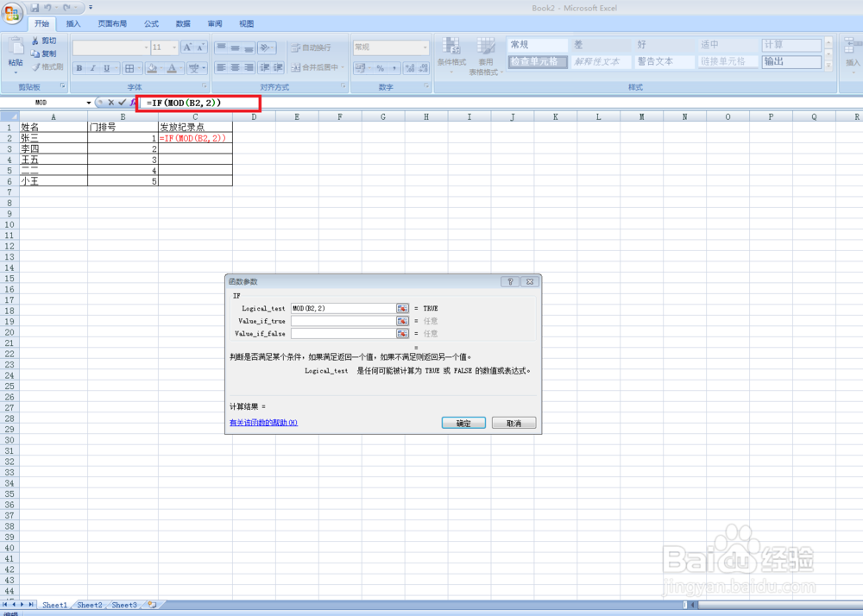Decrease font size with small A icon
Viewport: 863px width, 616px height.
point(201,47)
